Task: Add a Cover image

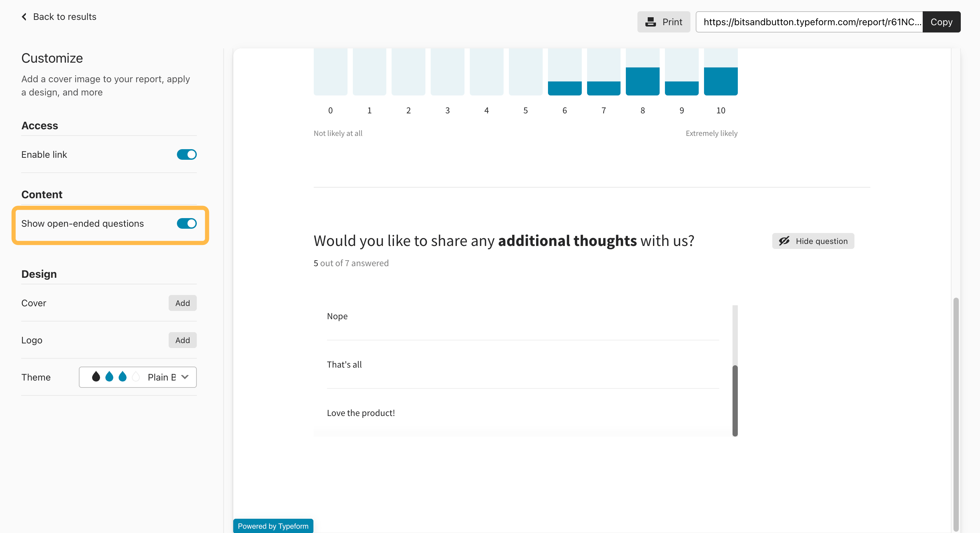Action: click(x=182, y=303)
